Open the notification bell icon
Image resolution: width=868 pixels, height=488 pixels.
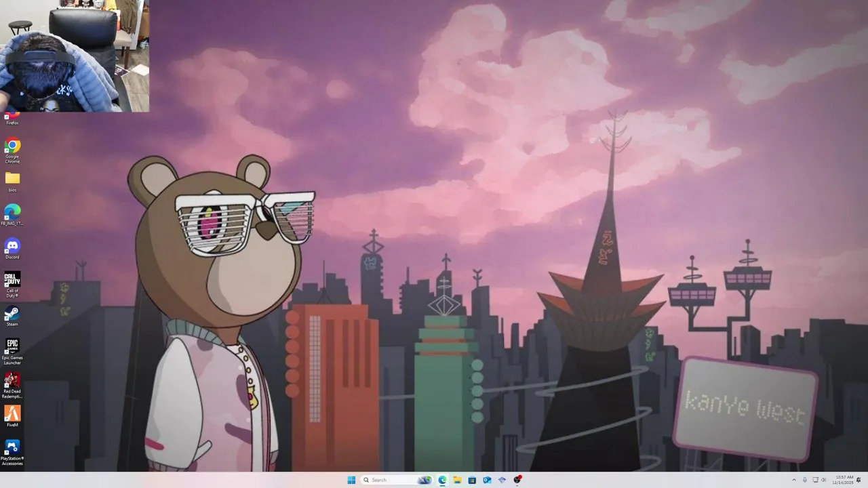pyautogui.click(x=859, y=480)
